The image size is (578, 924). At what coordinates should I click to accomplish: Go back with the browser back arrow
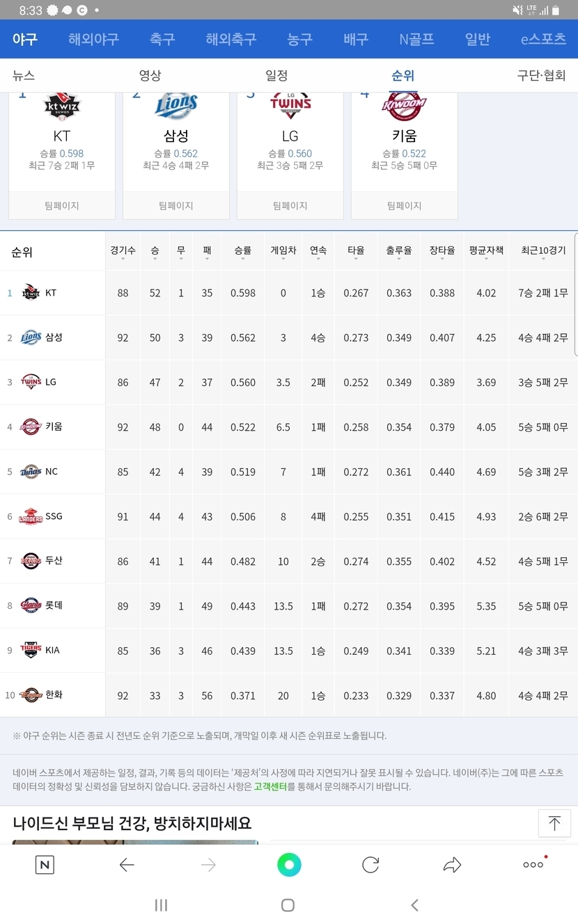coord(127,865)
